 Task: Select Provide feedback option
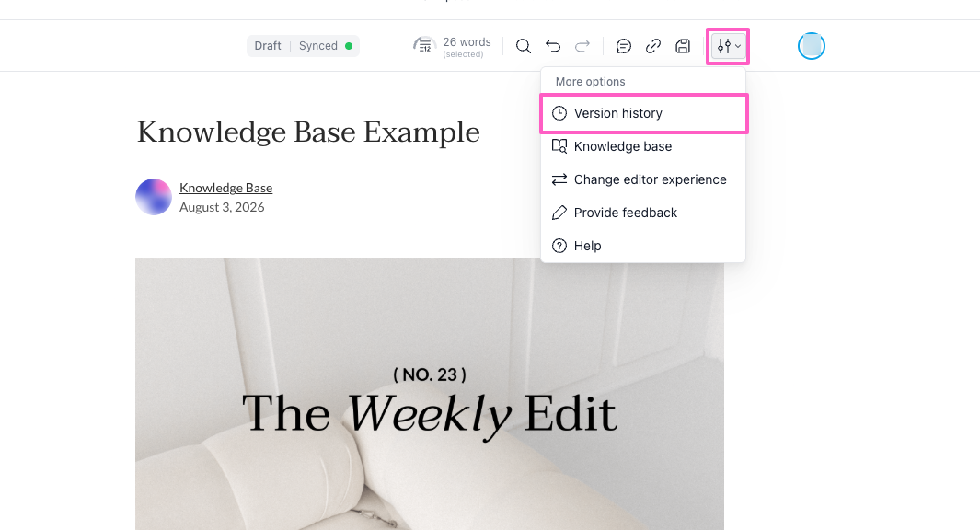(x=644, y=213)
